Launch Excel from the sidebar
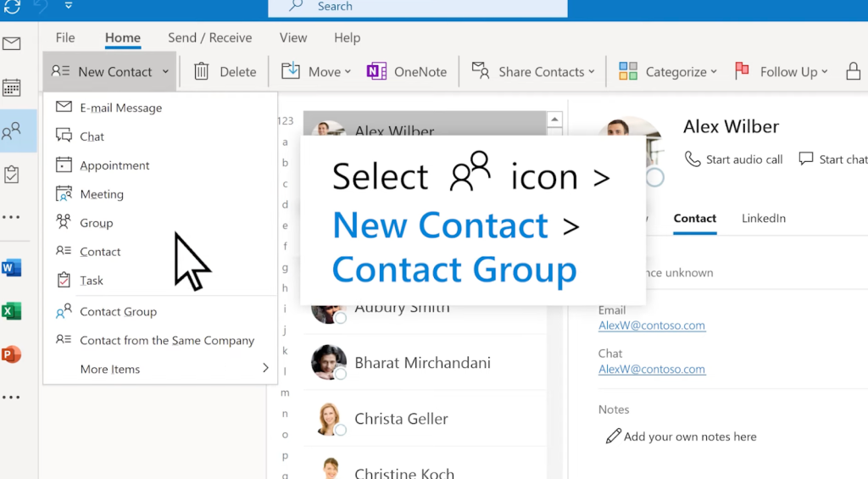The image size is (868, 479). pyautogui.click(x=12, y=311)
